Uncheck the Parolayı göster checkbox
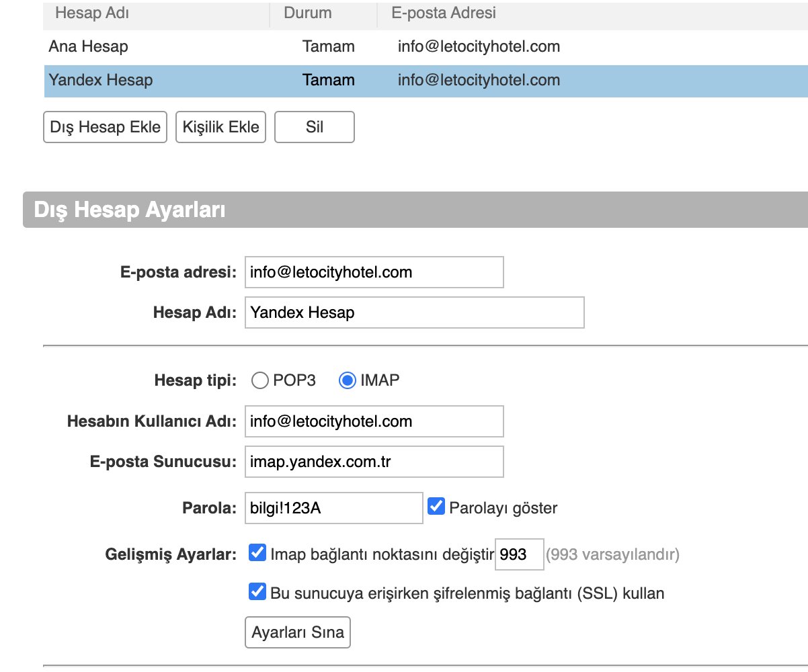This screenshot has width=808, height=672. (x=437, y=507)
